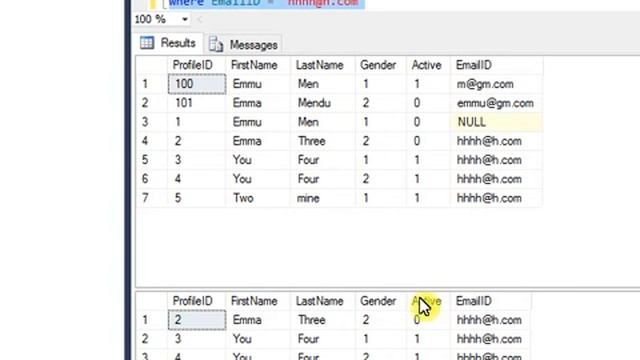Click EmailID header in upper grid
Image resolution: width=640 pixels, height=360 pixels.
(496, 65)
